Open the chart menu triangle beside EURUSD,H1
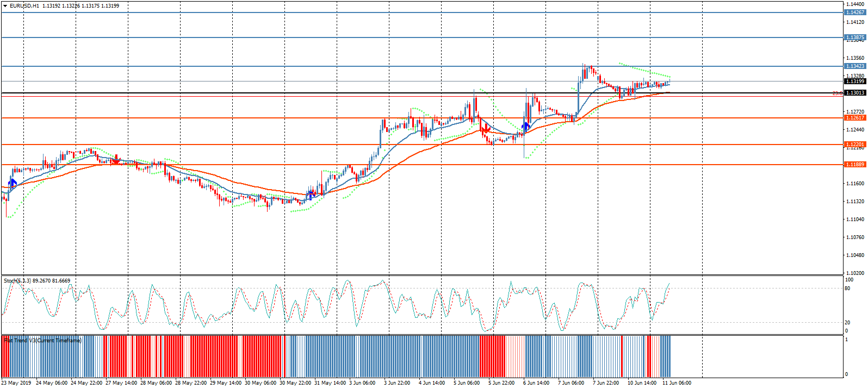 point(5,6)
